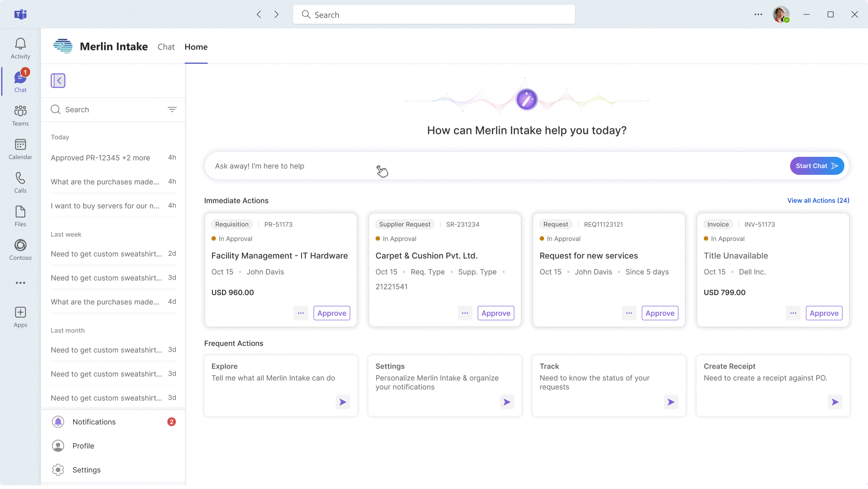868x489 pixels.
Task: Approve the Carpet & Cushion supplier request
Action: [495, 313]
